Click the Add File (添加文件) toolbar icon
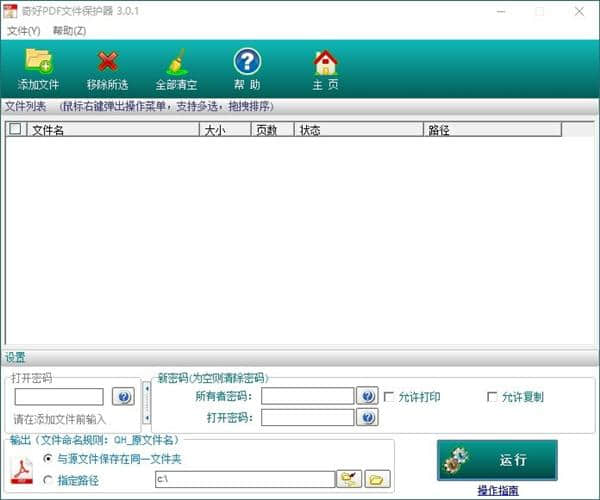600x500 pixels. [38, 69]
